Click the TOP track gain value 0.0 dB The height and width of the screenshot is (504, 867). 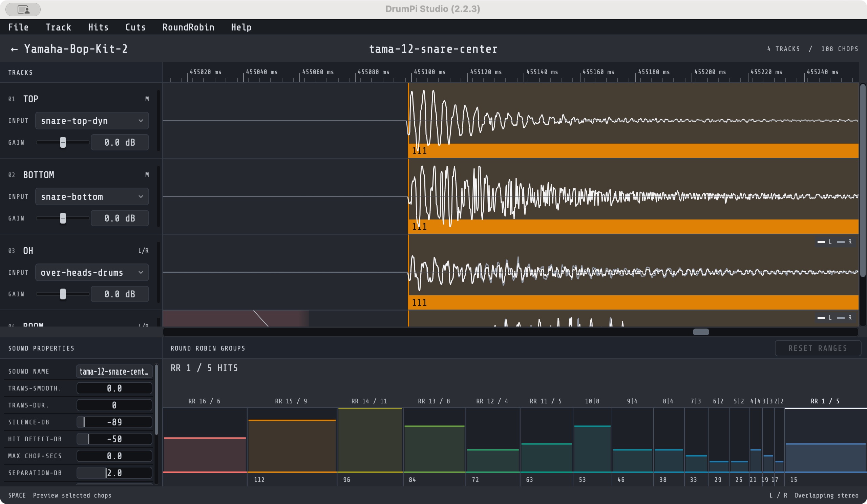click(x=120, y=142)
